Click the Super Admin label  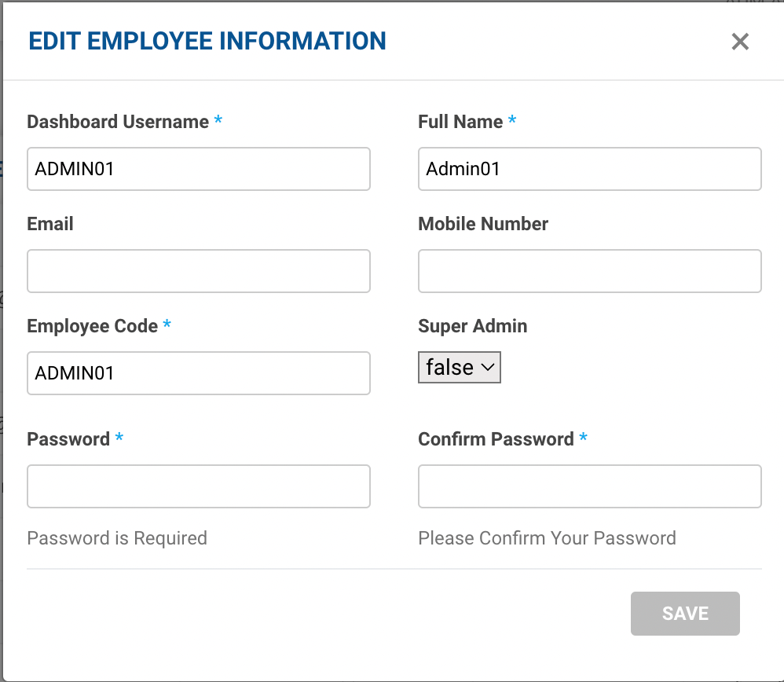(x=472, y=326)
